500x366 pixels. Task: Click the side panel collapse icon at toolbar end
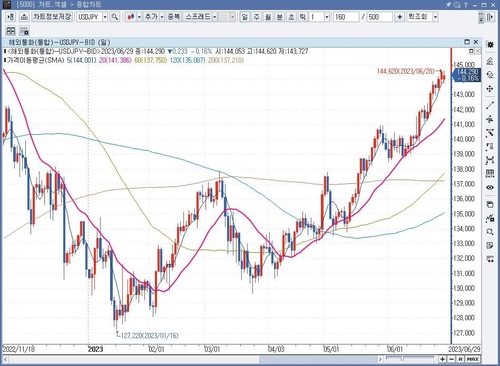pos(491,17)
